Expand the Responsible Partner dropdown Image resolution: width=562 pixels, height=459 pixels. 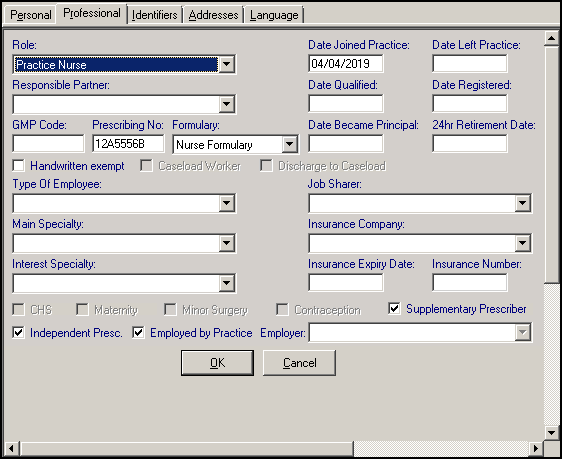point(227,104)
